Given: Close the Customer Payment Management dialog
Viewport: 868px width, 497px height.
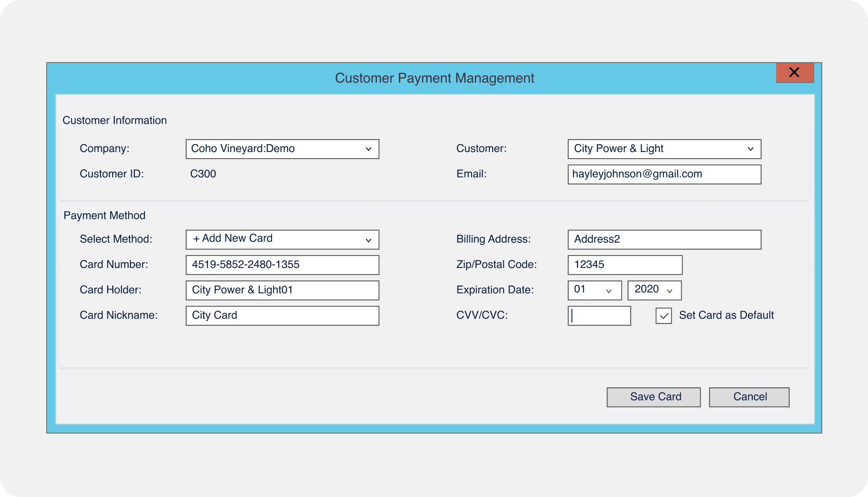Looking at the screenshot, I should click(x=794, y=73).
